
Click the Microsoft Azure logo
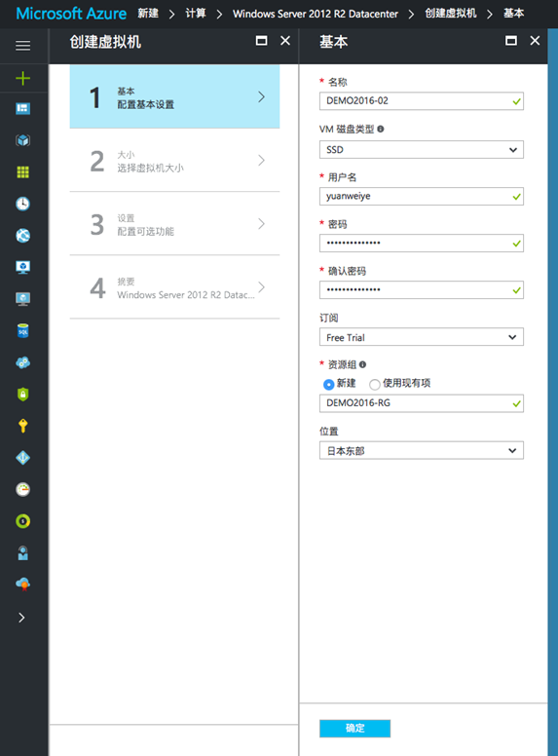[71, 13]
